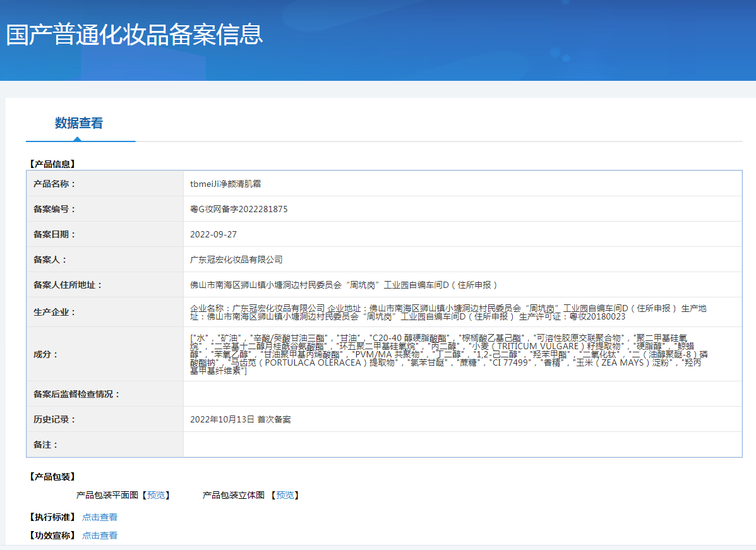Click the 【产品包装】 section heading
Viewport: 756px width, 550px height.
[x=52, y=477]
